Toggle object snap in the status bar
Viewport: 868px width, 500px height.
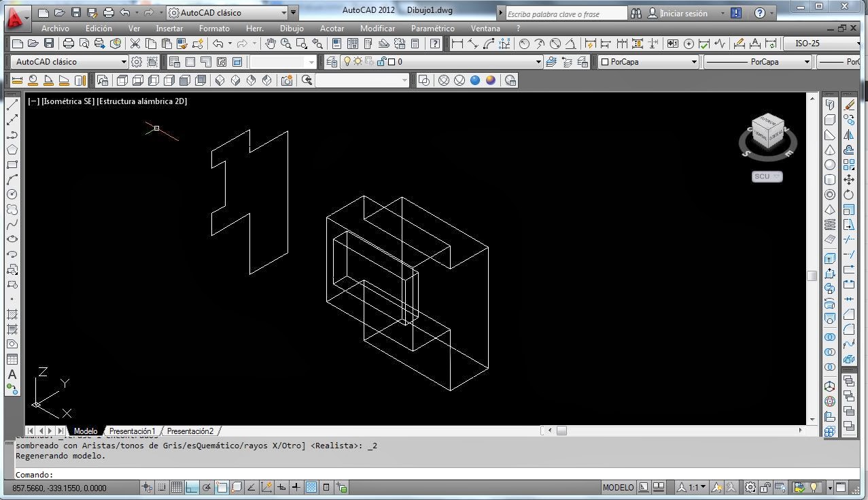(x=220, y=487)
